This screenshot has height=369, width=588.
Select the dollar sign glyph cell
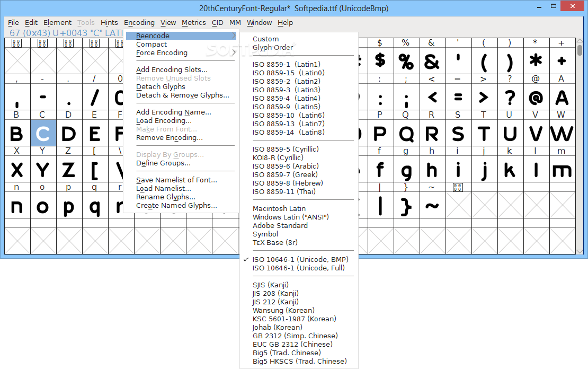point(380,60)
